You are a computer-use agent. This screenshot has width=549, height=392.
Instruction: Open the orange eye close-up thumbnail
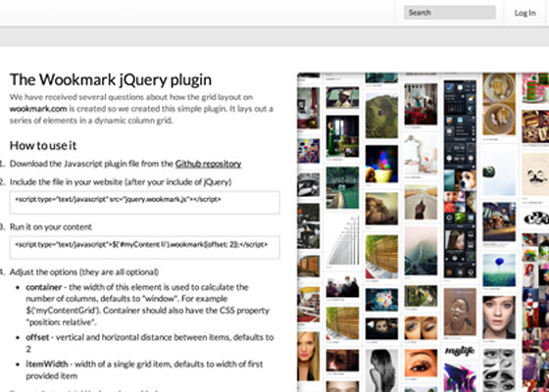coord(421,364)
